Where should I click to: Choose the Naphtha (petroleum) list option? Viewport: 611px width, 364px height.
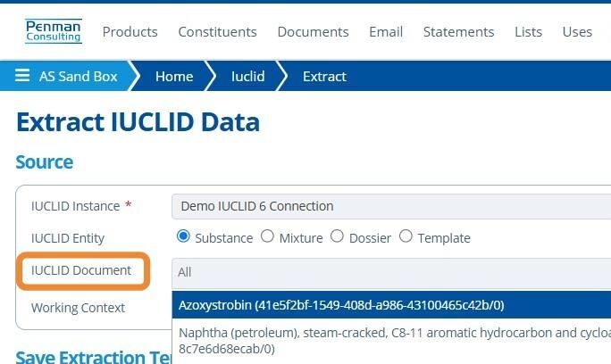391,340
